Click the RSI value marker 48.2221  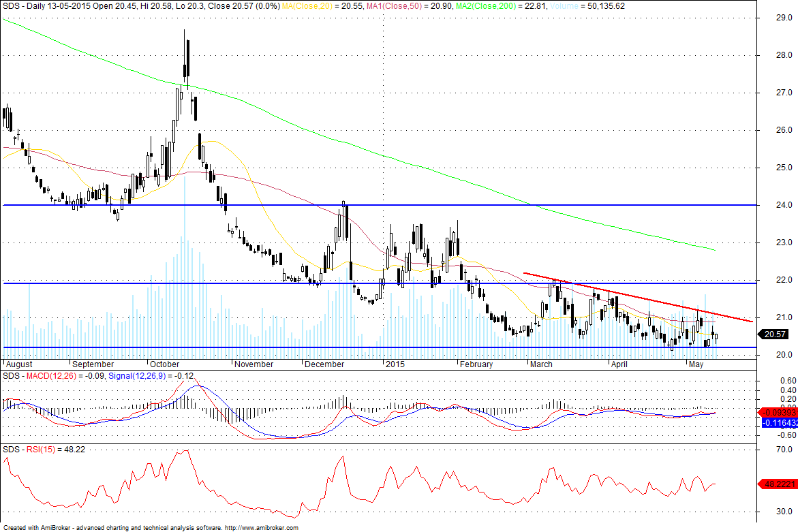point(779,484)
